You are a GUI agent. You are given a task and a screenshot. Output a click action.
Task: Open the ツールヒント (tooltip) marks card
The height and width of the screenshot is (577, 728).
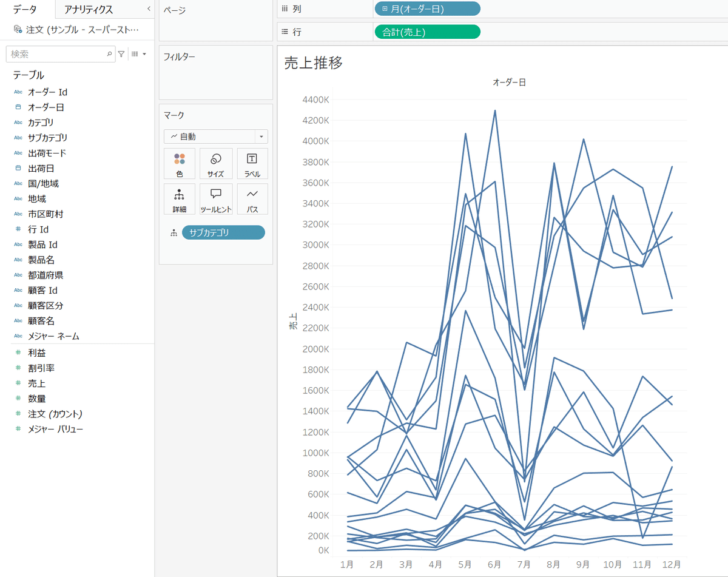click(215, 200)
